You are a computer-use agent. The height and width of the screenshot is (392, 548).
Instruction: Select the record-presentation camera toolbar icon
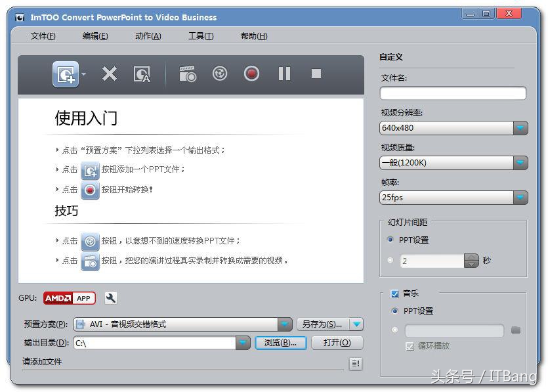[x=187, y=74]
